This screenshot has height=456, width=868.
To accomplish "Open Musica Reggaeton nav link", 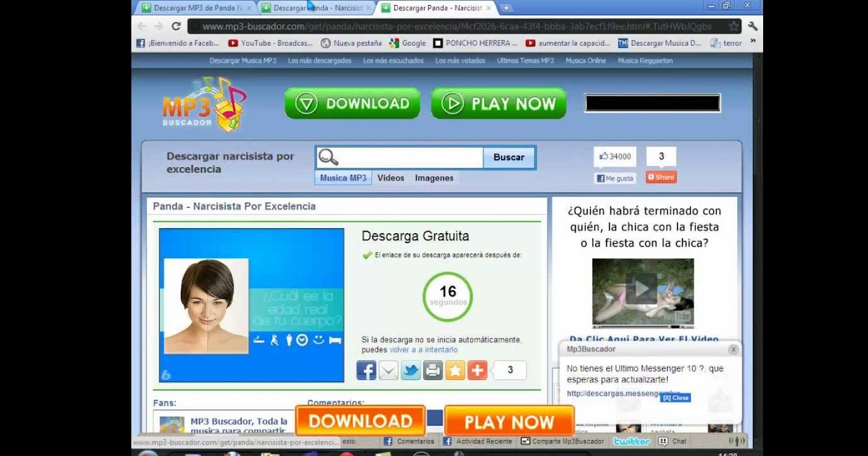I will tap(645, 61).
